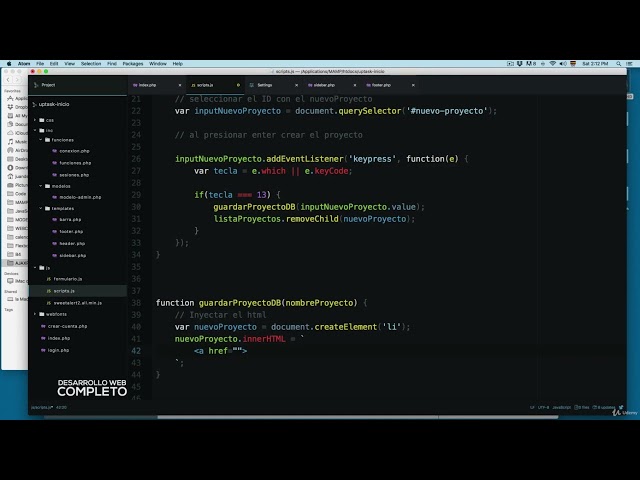Click cursor position 42:20 in status bar
640x480 pixels.
tap(61, 407)
